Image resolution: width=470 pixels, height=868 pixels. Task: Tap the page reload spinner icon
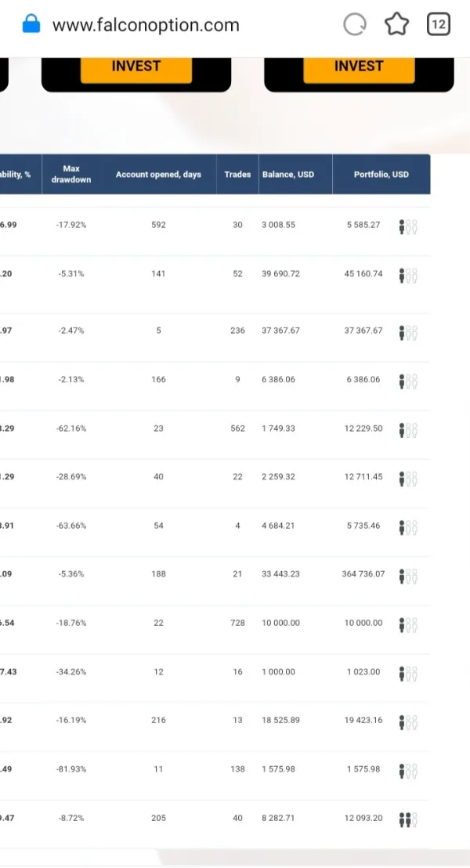point(355,25)
